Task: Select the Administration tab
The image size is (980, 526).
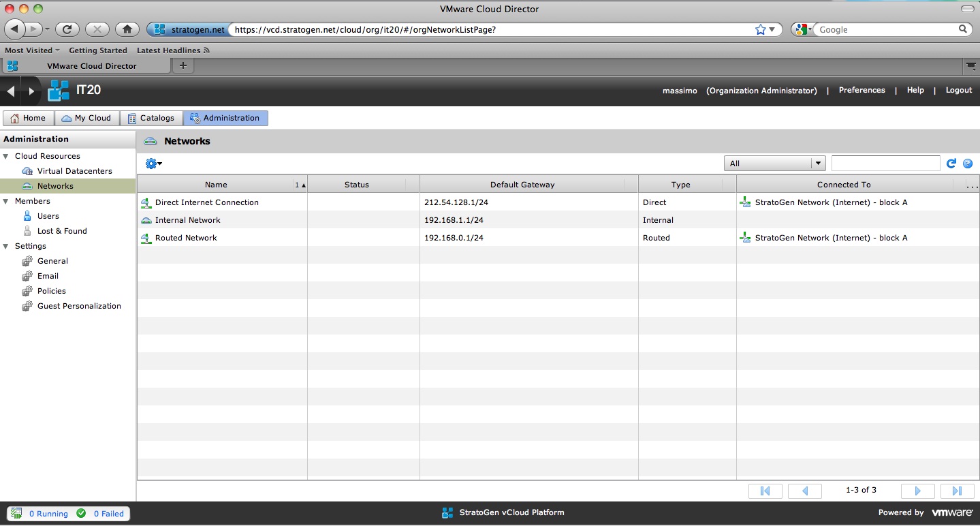Action: 225,118
